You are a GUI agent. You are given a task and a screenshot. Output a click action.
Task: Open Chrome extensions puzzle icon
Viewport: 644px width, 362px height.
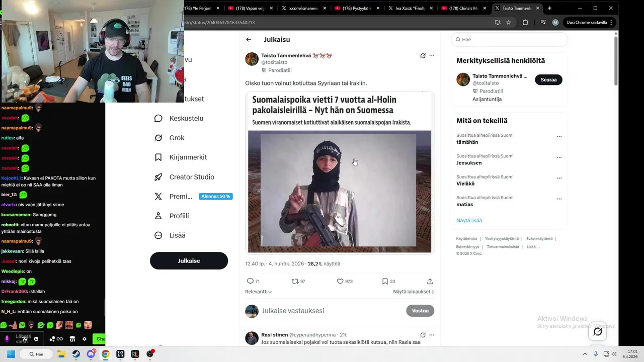(525, 22)
